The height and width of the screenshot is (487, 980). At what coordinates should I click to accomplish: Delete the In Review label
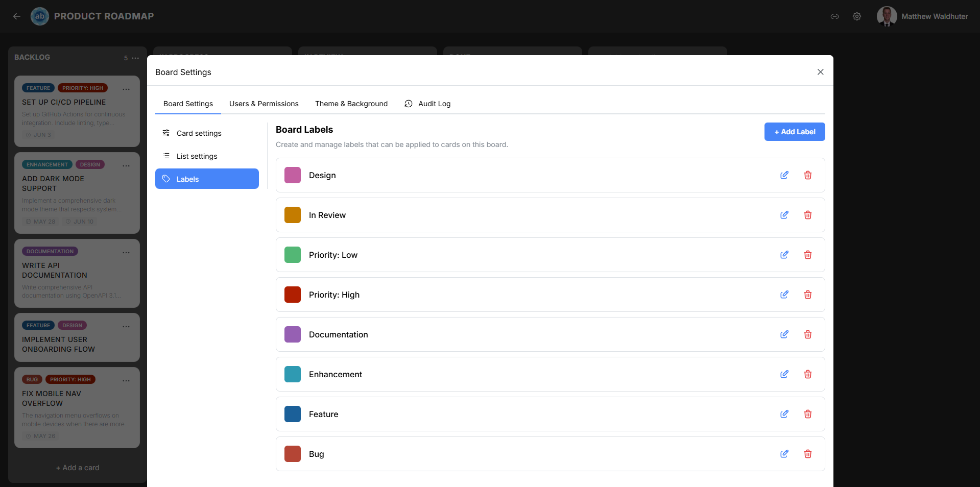pos(808,215)
